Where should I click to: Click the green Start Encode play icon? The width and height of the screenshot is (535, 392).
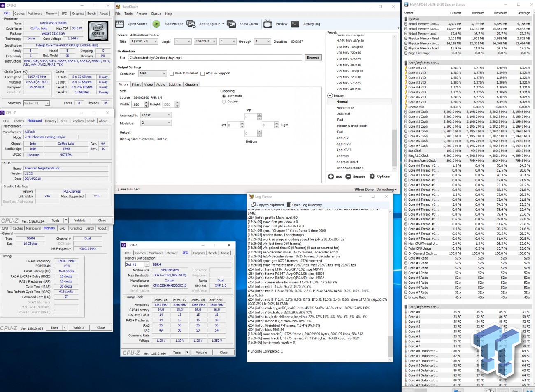point(156,24)
